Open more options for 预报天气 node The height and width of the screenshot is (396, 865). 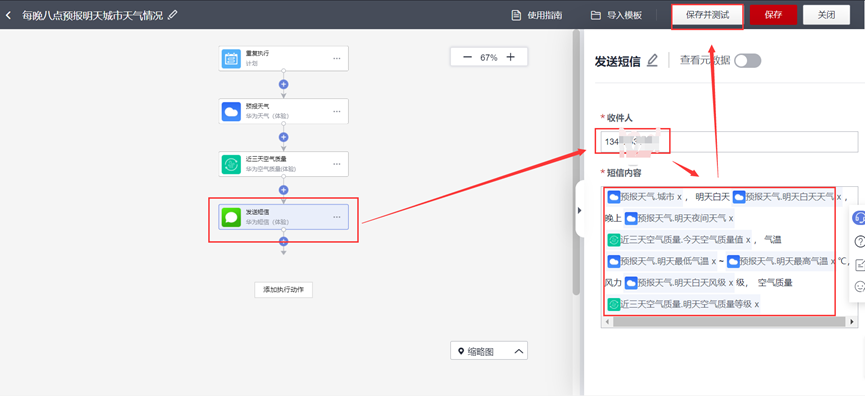click(x=337, y=111)
